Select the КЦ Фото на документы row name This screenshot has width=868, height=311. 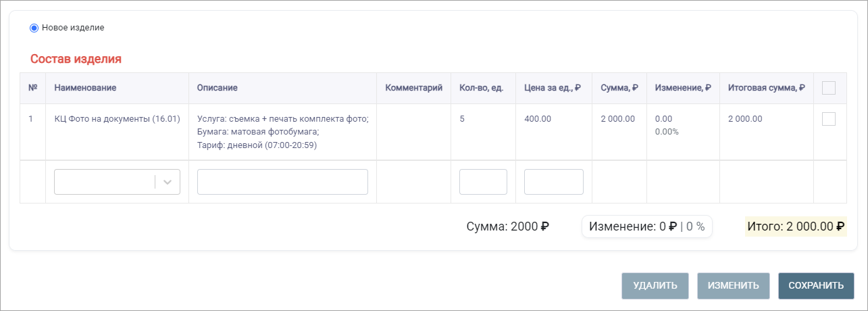tap(117, 119)
